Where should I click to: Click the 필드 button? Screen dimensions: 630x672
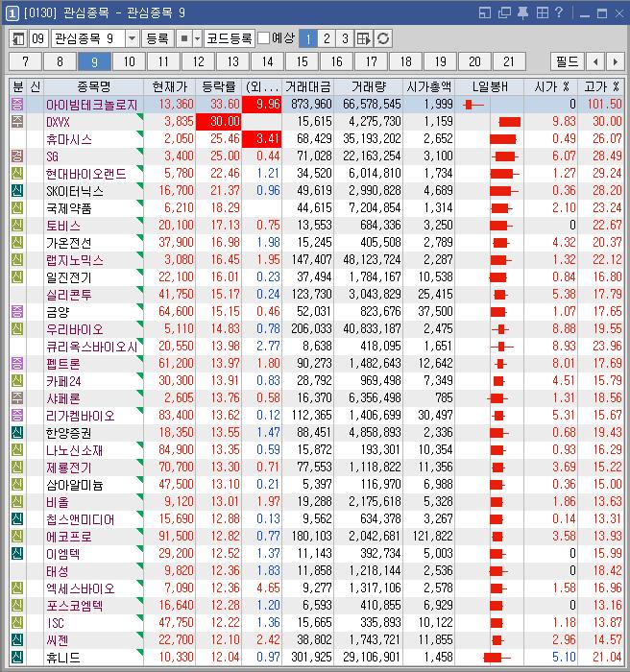pyautogui.click(x=567, y=62)
